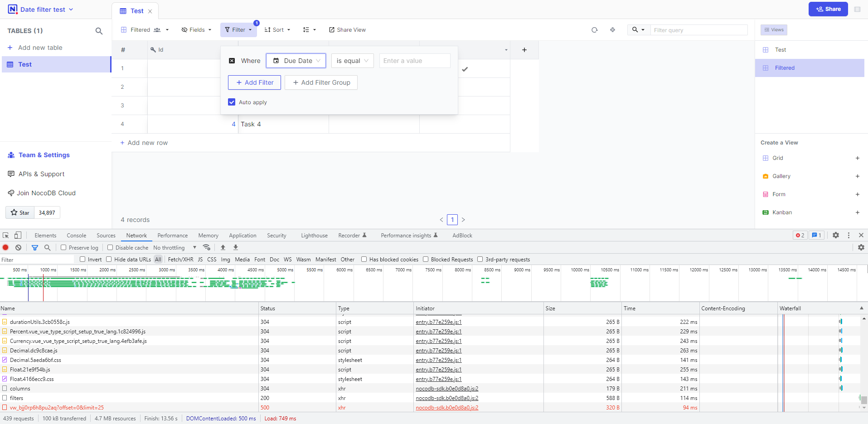Open network request search via the magnifier icon
This screenshot has height=424, width=868.
pos(47,247)
